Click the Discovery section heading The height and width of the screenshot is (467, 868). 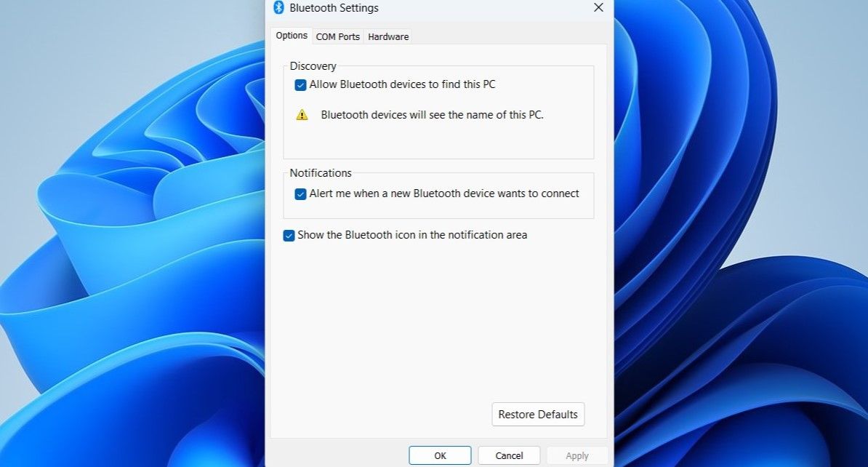click(313, 65)
